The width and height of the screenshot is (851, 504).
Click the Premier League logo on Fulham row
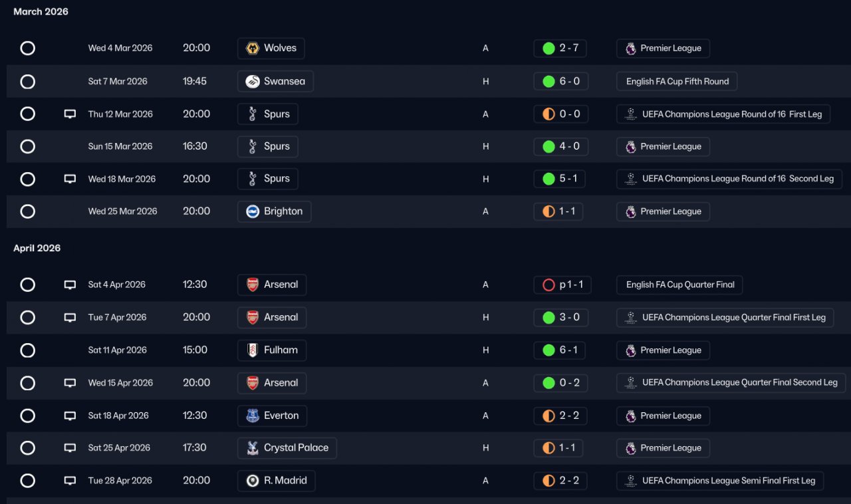630,350
